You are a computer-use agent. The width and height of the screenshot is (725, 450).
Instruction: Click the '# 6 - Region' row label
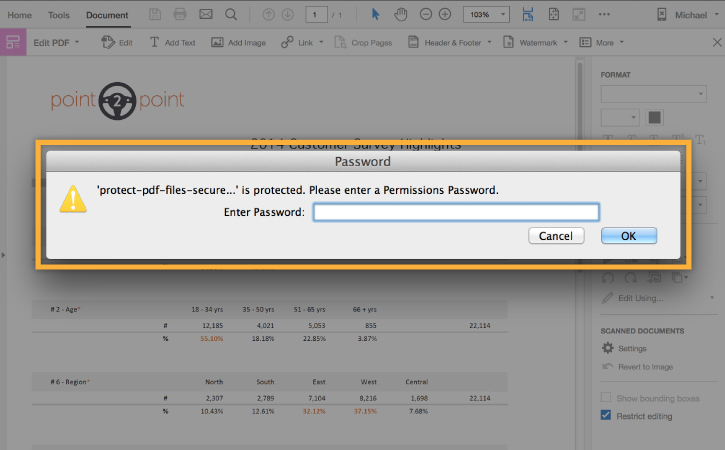(x=70, y=382)
